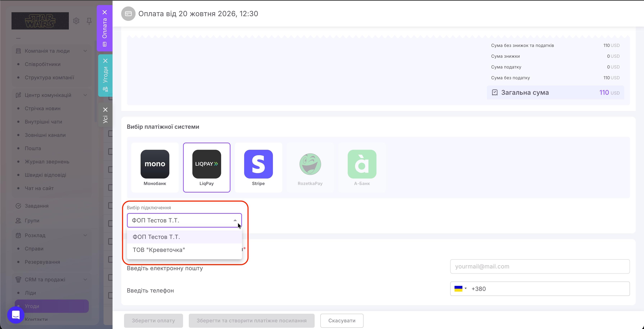This screenshot has width=644, height=329.
Task: Collapse the Розклад section
Action: pos(85,235)
